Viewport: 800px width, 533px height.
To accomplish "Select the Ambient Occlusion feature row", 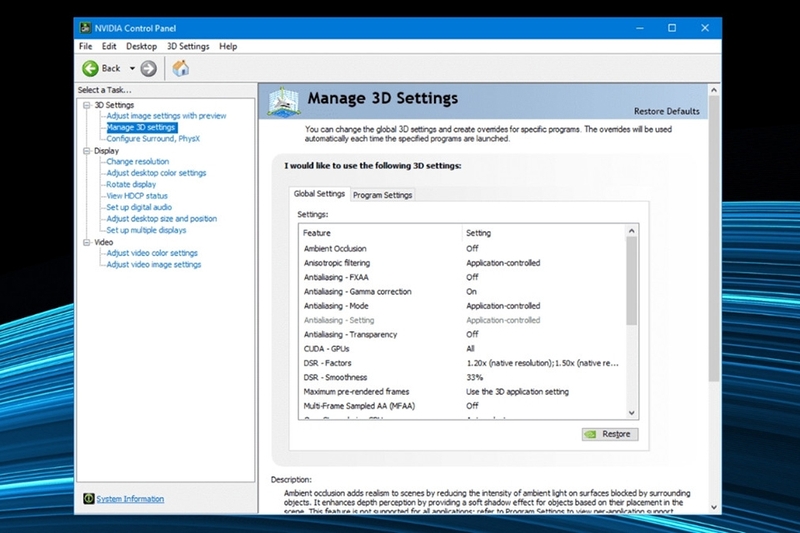I will coord(462,248).
